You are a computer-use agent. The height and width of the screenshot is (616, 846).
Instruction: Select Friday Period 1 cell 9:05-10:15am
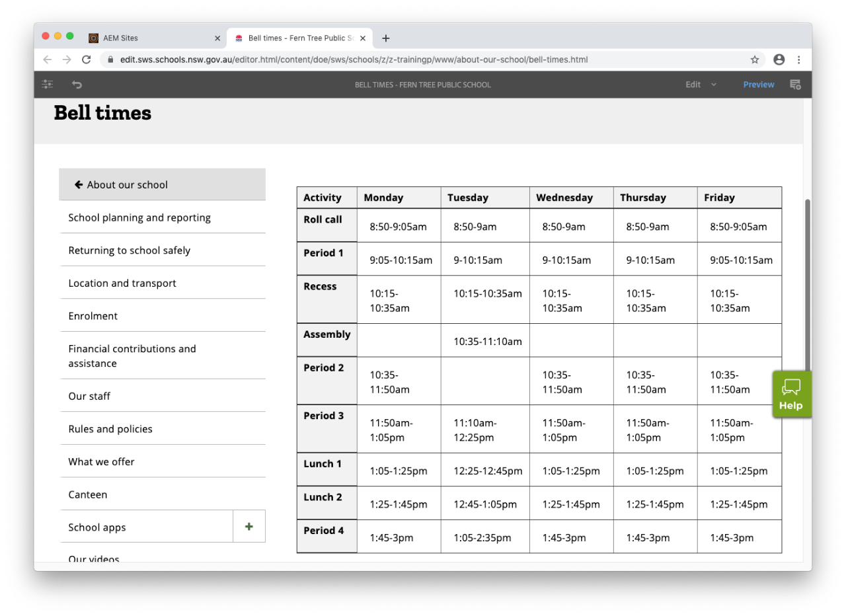click(739, 260)
